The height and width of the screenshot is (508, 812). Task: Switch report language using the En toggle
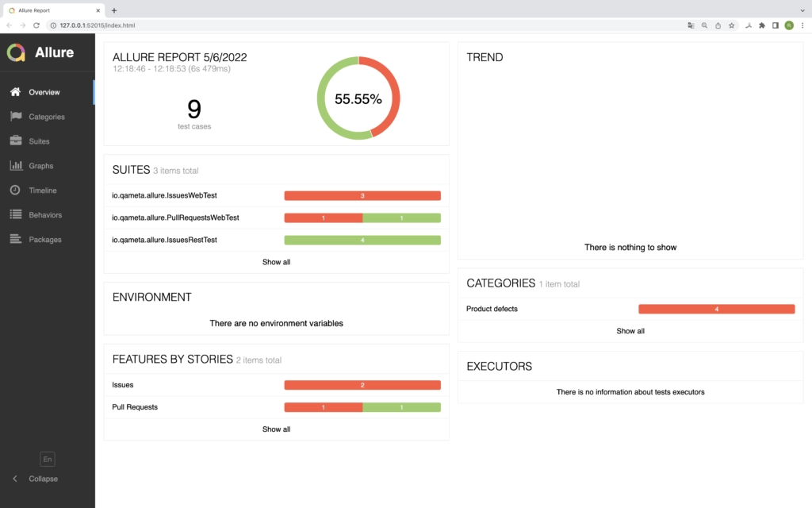pos(47,459)
